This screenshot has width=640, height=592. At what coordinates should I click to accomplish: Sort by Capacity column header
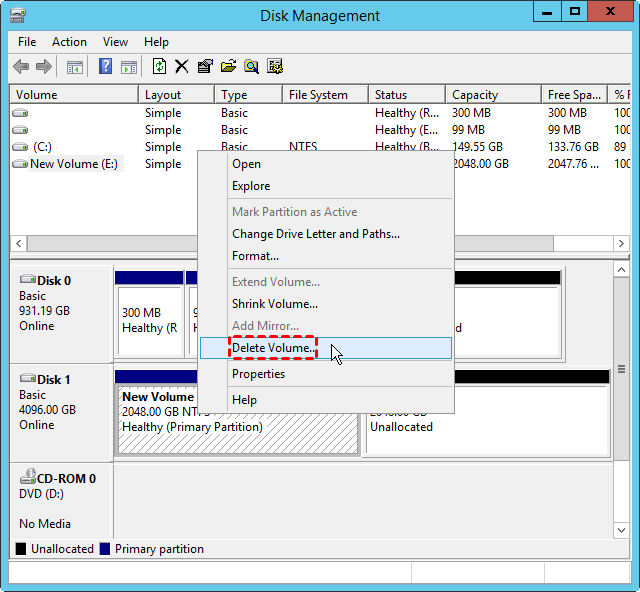[x=493, y=95]
